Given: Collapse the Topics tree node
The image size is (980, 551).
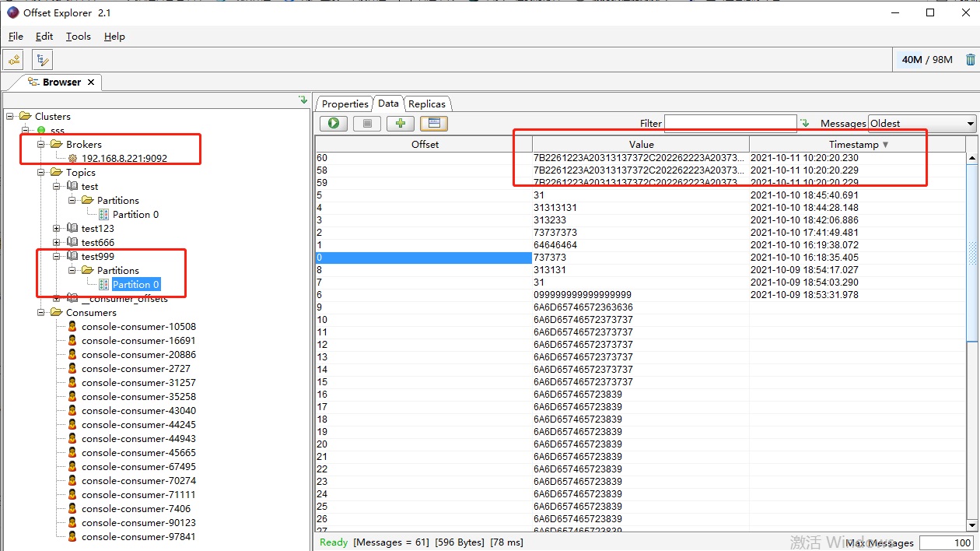Looking at the screenshot, I should pyautogui.click(x=41, y=172).
